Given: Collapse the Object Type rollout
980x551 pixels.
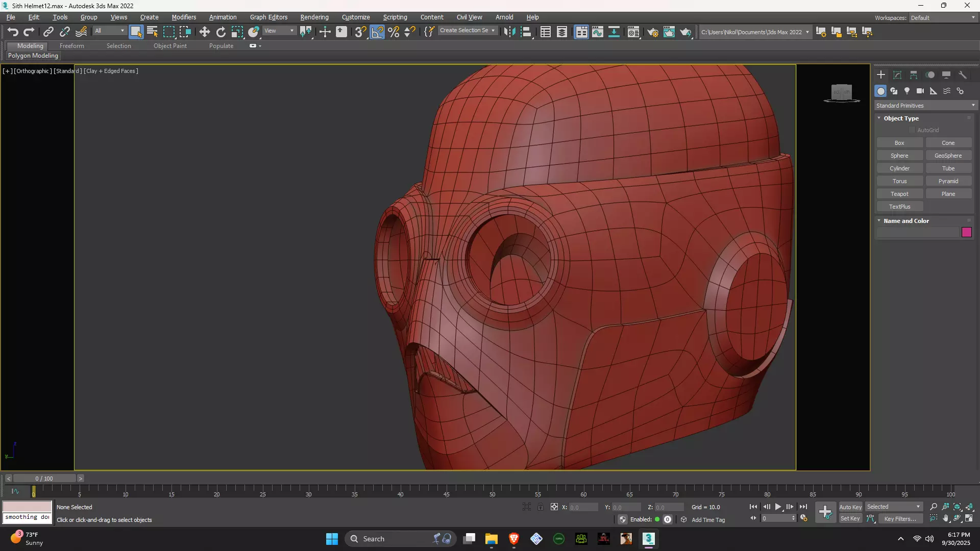Looking at the screenshot, I should 879,118.
